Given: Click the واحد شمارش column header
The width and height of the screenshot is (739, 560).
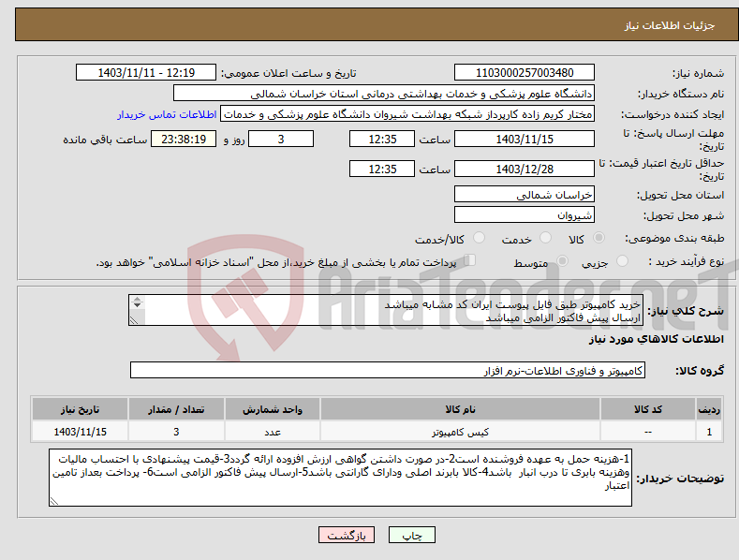Looking at the screenshot, I should pos(273,409).
